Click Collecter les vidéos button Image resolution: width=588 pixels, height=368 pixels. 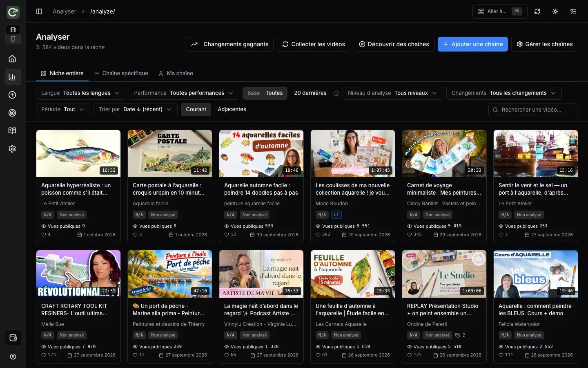(x=314, y=44)
